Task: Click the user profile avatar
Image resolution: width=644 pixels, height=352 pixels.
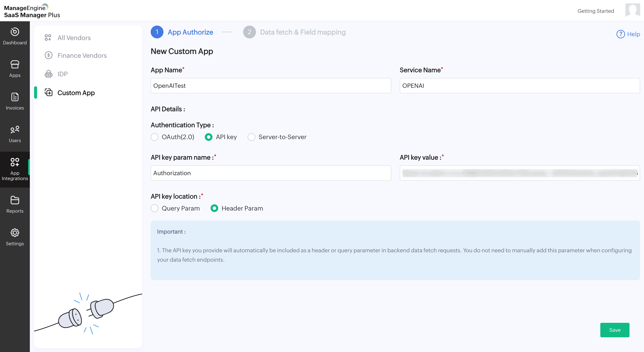Action: point(632,10)
